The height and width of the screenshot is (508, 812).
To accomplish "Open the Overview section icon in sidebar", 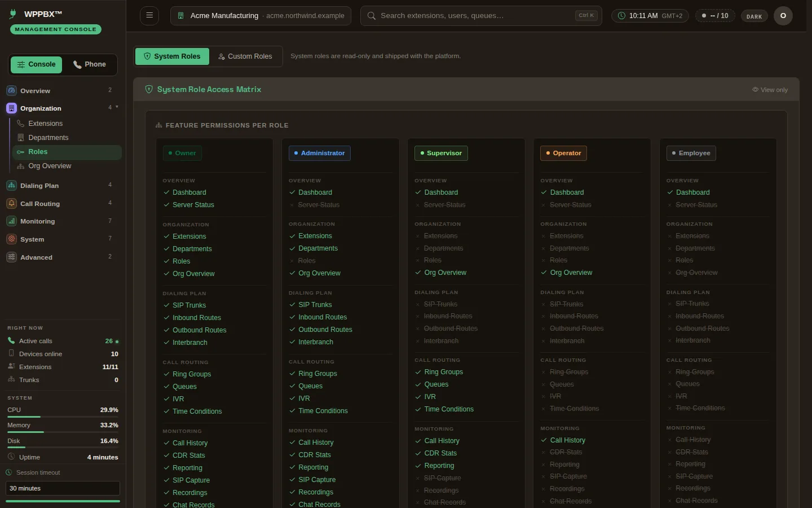I will click(11, 90).
